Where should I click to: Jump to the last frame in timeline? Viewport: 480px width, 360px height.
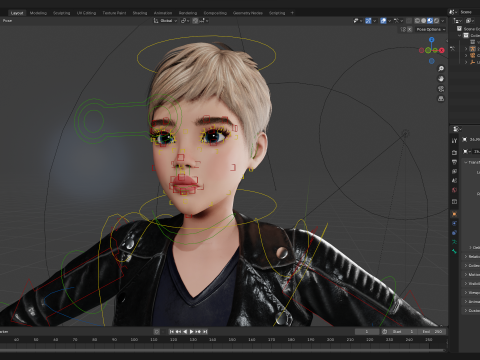point(205,332)
